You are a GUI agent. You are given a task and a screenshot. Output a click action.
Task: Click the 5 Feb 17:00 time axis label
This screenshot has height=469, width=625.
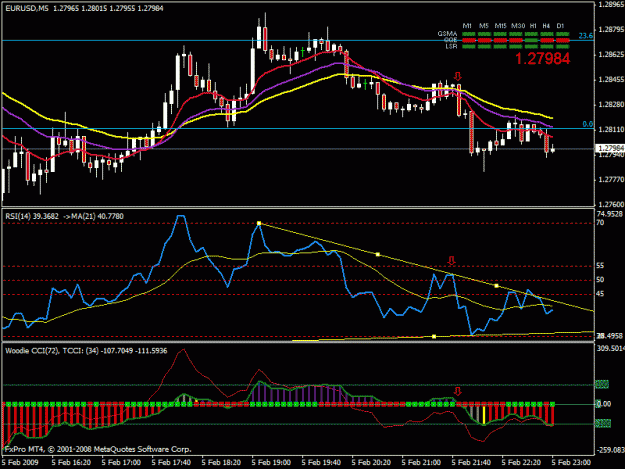point(121,462)
